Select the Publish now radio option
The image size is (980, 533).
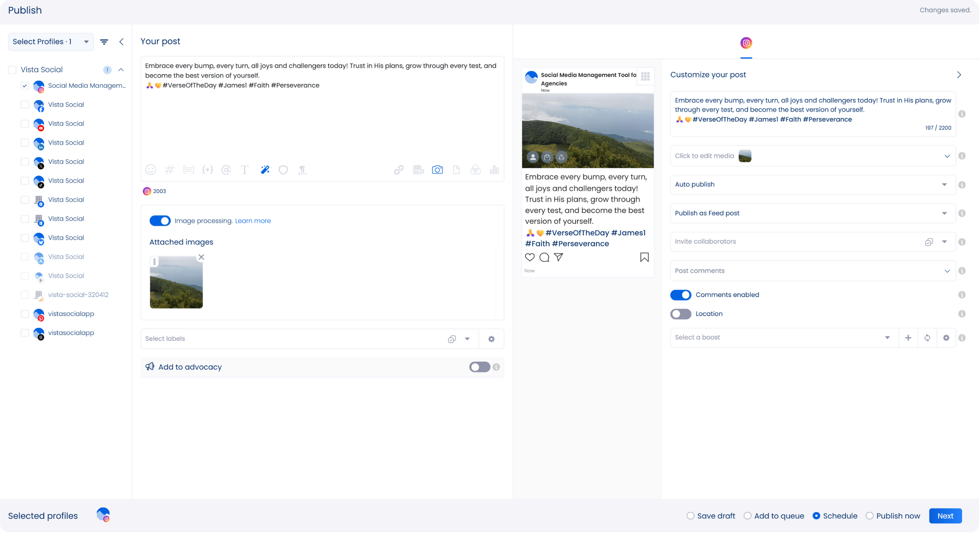click(870, 516)
